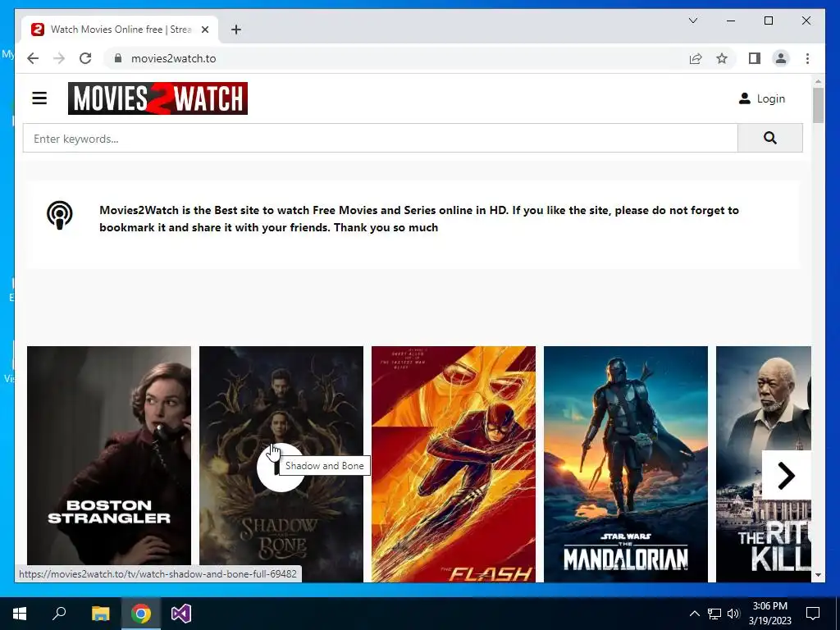Viewport: 840px width, 630px height.
Task: Select the Watch Movies Online free tab
Action: (120, 30)
